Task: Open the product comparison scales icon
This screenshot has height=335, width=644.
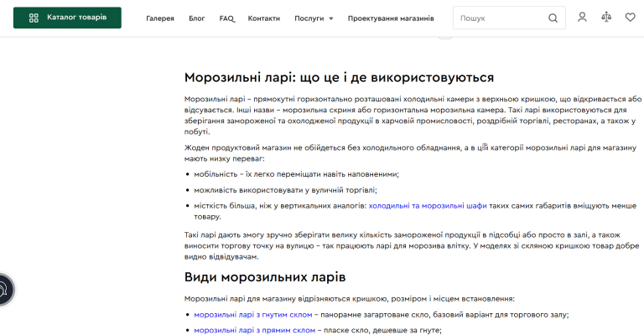Action: point(606,18)
